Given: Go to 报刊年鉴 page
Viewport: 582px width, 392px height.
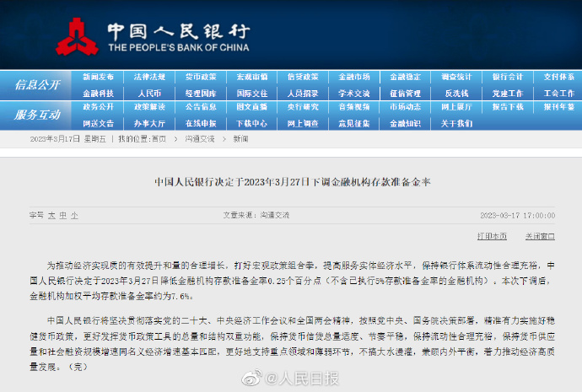Looking at the screenshot, I should 559,107.
